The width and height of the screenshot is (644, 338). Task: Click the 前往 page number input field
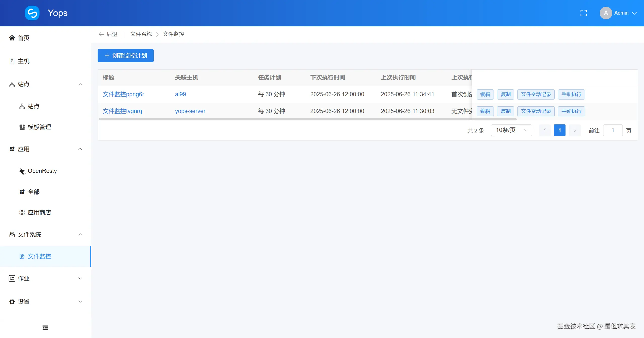pos(613,130)
